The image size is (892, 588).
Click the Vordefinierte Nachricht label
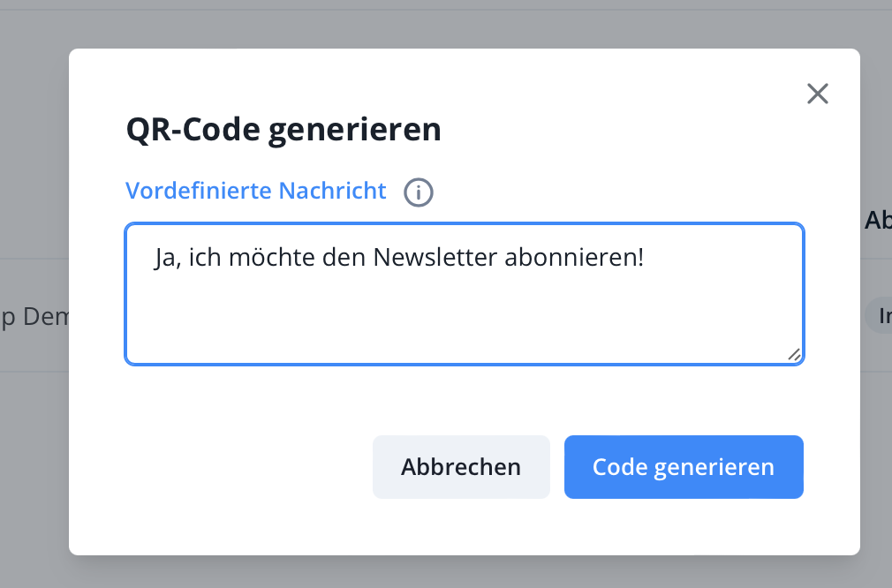(x=256, y=191)
